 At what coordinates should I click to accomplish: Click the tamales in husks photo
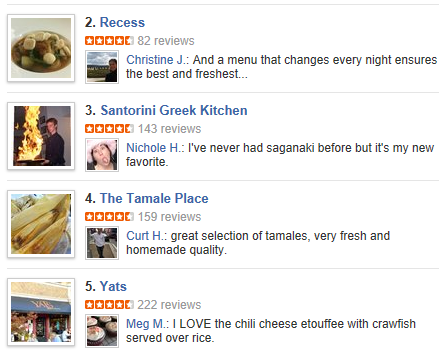[41, 224]
